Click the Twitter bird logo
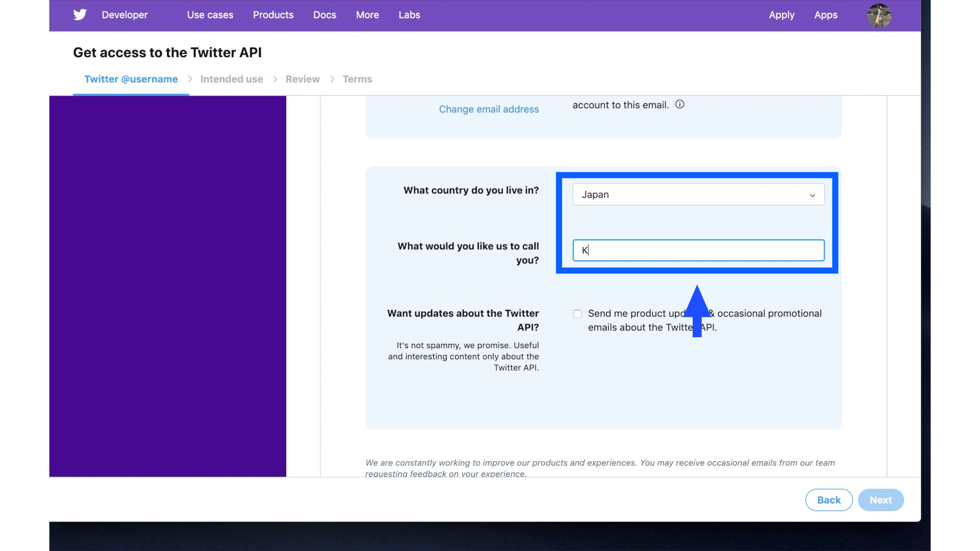This screenshot has width=980, height=551. pyautogui.click(x=80, y=15)
